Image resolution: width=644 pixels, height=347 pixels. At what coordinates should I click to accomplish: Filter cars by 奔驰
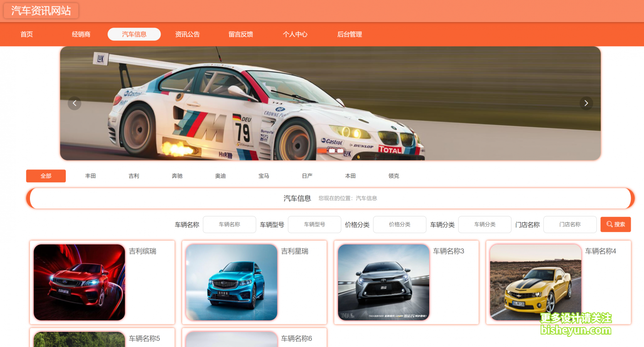tap(177, 176)
